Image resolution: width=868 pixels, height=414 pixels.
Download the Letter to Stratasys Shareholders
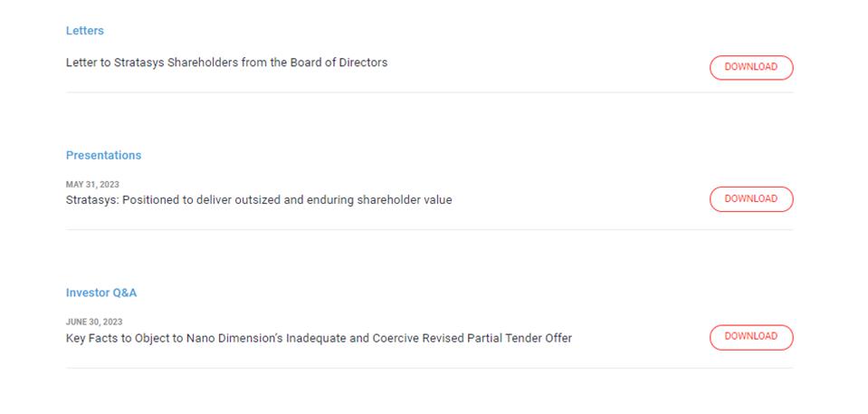coord(750,67)
